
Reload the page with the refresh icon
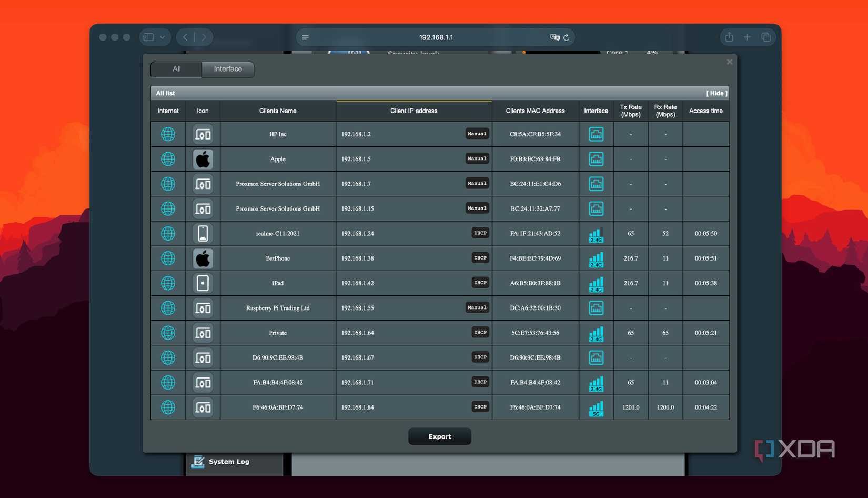567,37
